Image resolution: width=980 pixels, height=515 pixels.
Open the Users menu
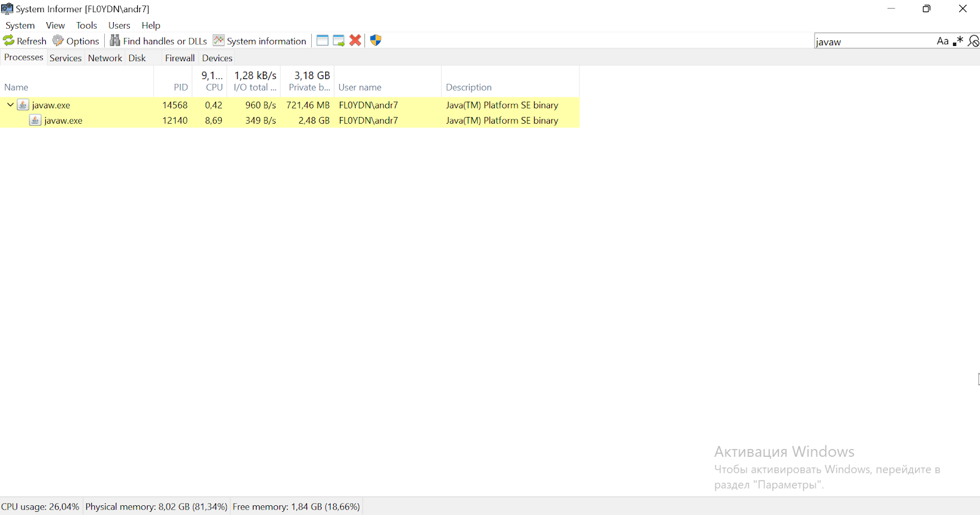click(119, 25)
